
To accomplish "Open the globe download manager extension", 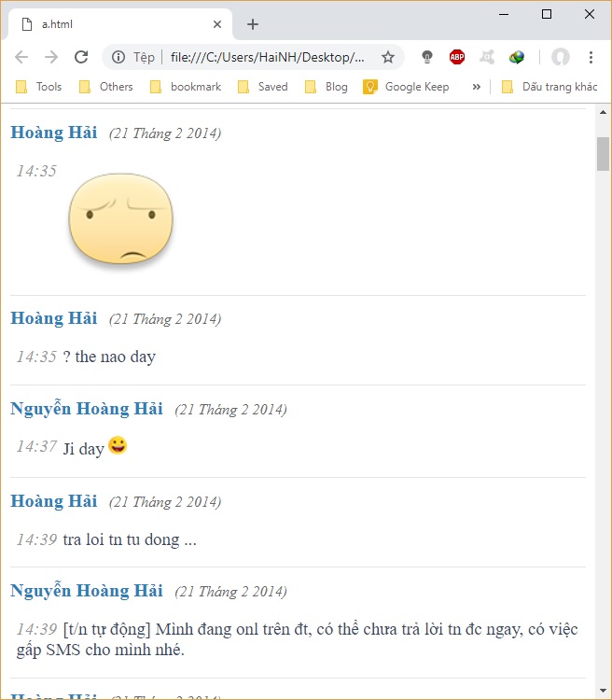I will (517, 57).
